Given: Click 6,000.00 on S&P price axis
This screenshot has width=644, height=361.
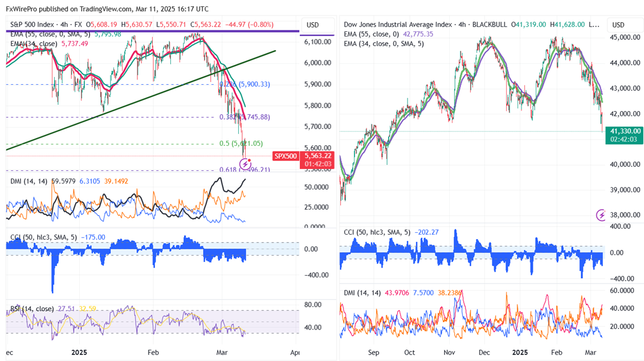Looking at the screenshot, I should coord(317,63).
